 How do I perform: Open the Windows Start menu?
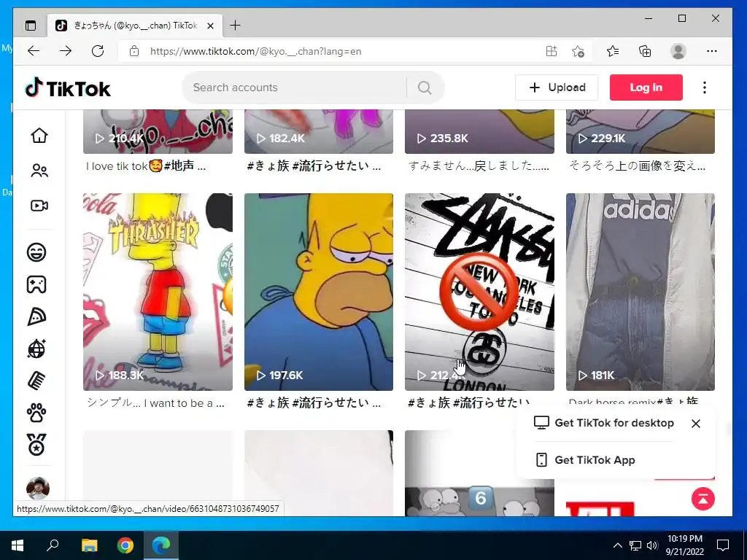tap(18, 545)
